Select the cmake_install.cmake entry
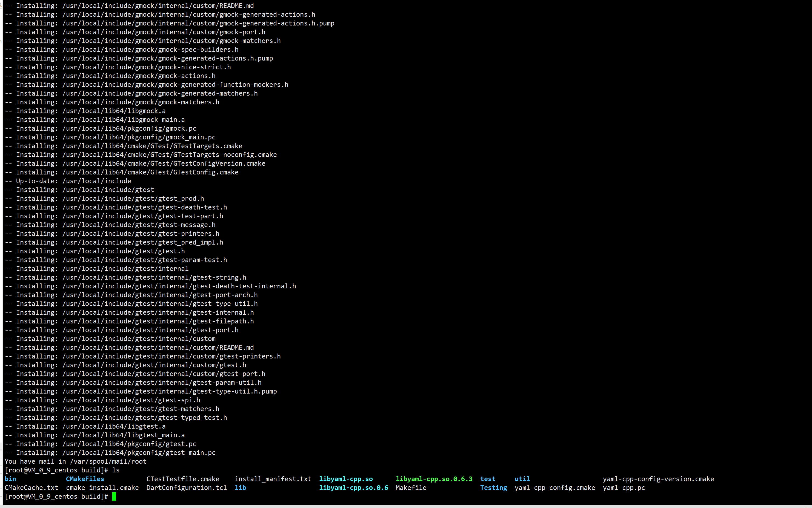 102,487
